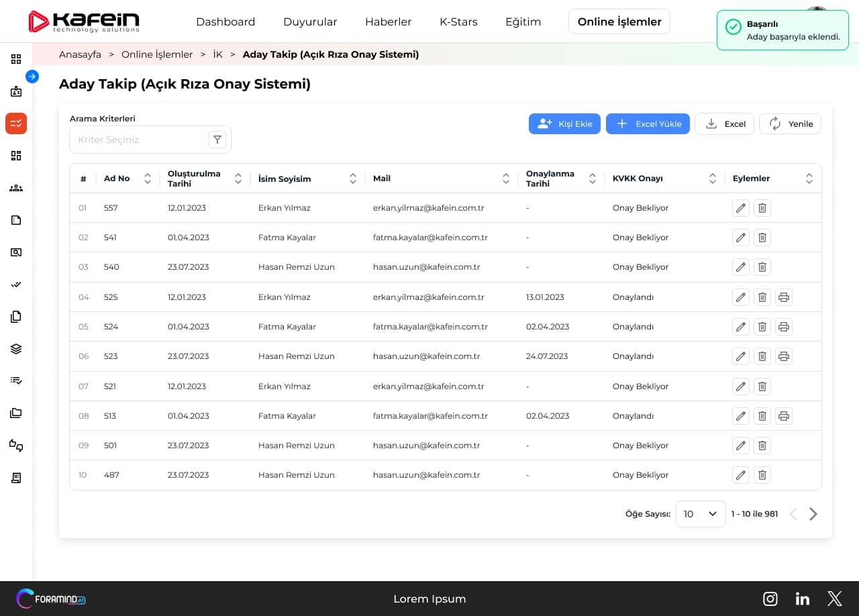Sort by Eylemler column
The image size is (859, 616).
(x=809, y=178)
